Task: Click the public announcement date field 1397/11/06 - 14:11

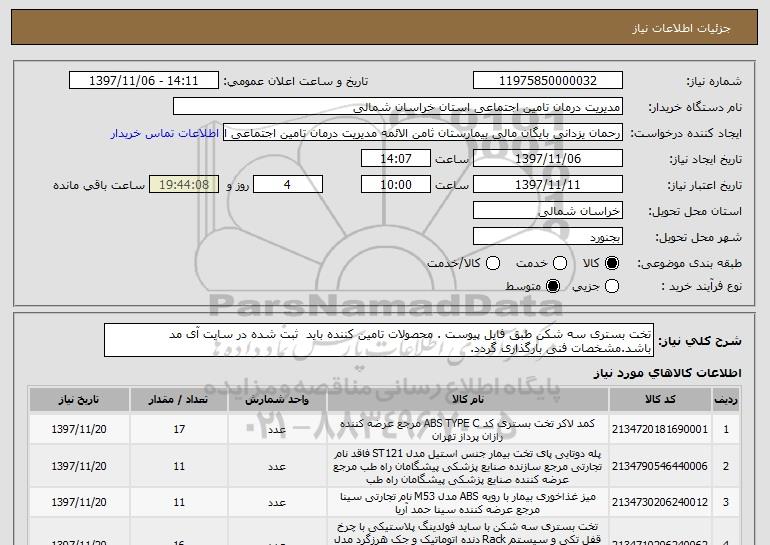Action: (144, 81)
